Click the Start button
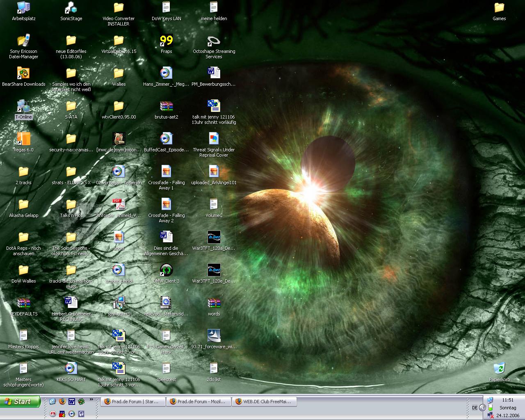525x420 pixels. point(21,402)
